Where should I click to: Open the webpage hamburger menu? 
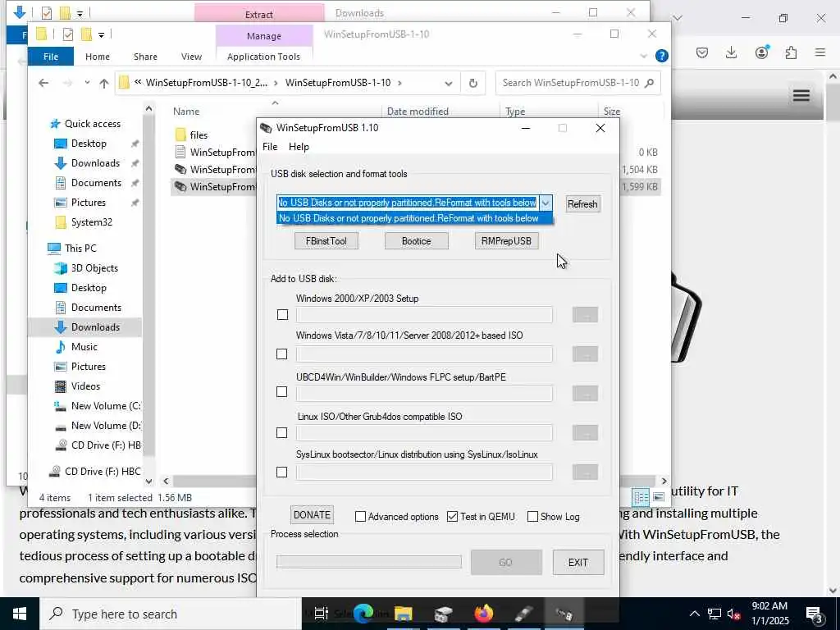(801, 96)
